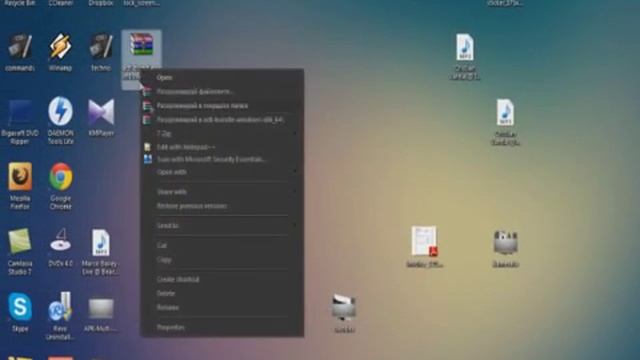Viewport: 640px width, 360px height.
Task: Expand the 7-Zip submenu
Action: (222, 133)
